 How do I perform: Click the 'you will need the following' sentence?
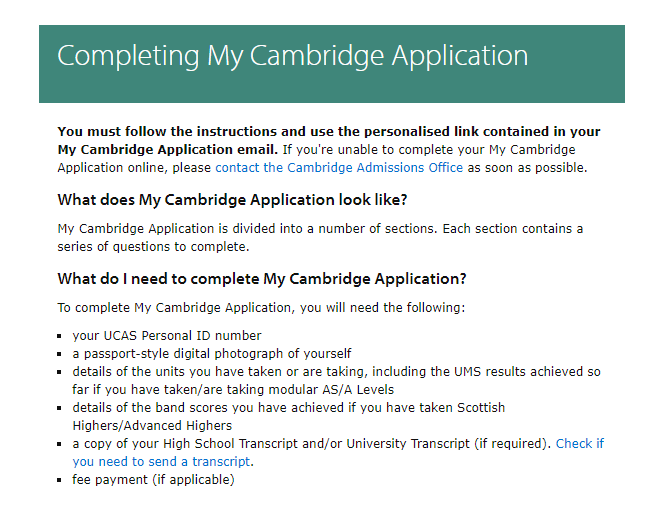[261, 308]
